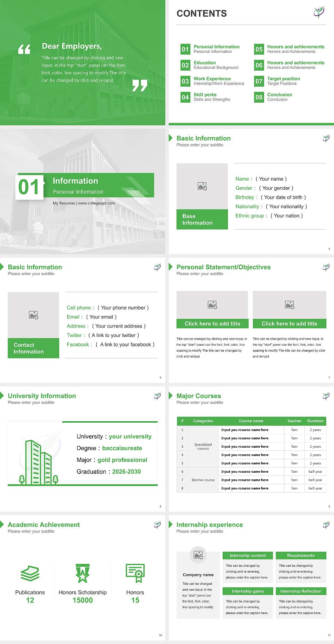Select the Honors certificate icon
This screenshot has width=334, height=644.
point(135,573)
